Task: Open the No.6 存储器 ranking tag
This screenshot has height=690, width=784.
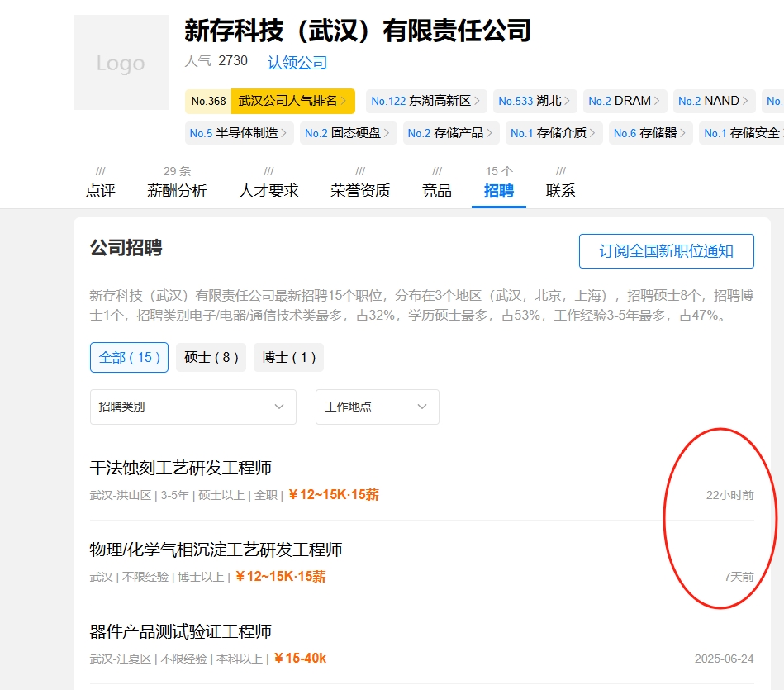Action: 650,133
